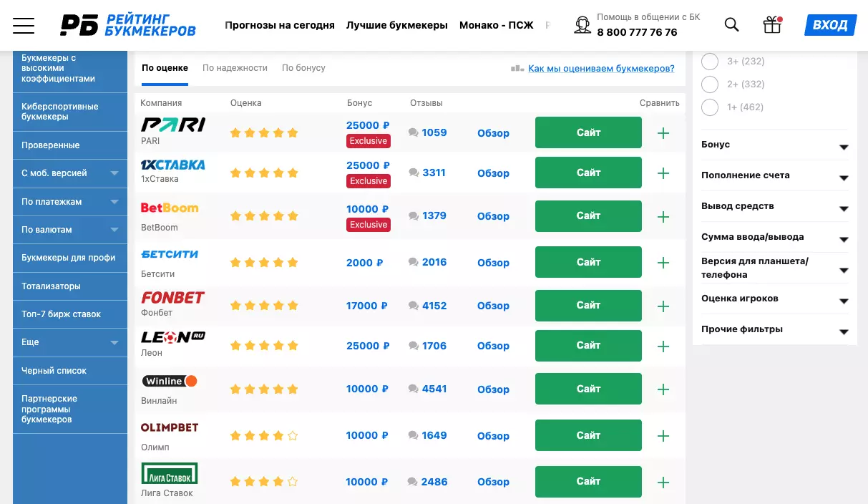Select the 3+ (232) rating radio button
Viewport: 868px width, 504px height.
coord(709,62)
